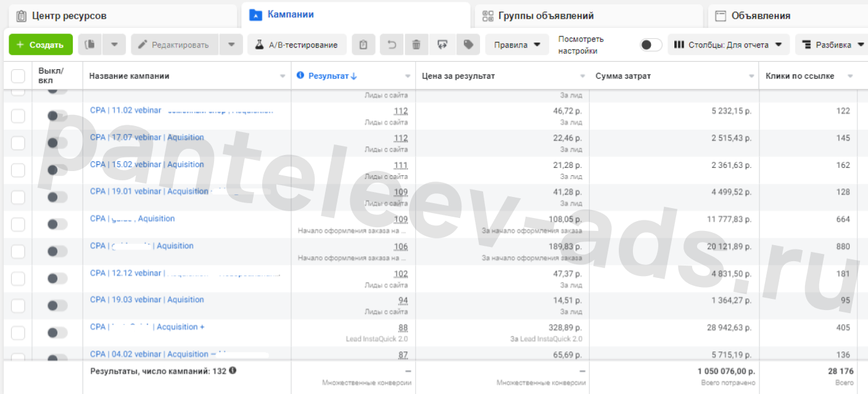Click the tag label icon

pos(468,44)
